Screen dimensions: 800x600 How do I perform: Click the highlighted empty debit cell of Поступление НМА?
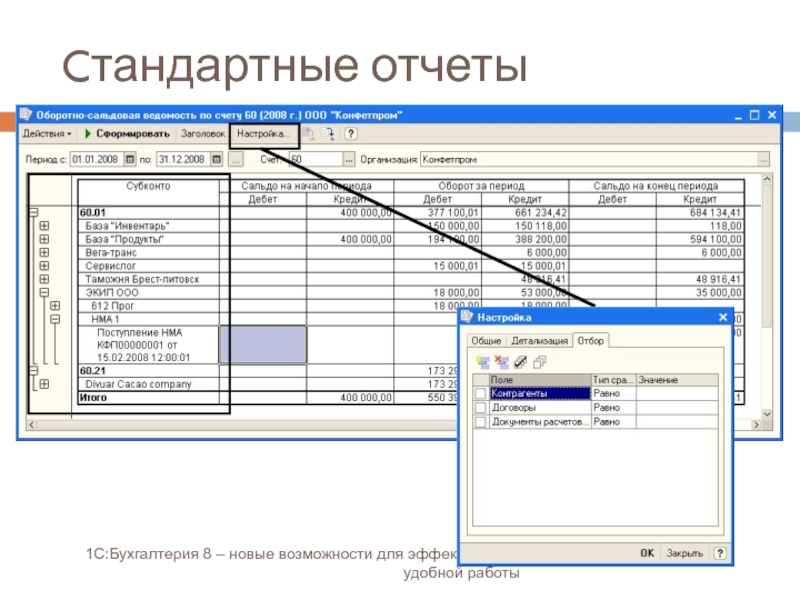coord(263,345)
